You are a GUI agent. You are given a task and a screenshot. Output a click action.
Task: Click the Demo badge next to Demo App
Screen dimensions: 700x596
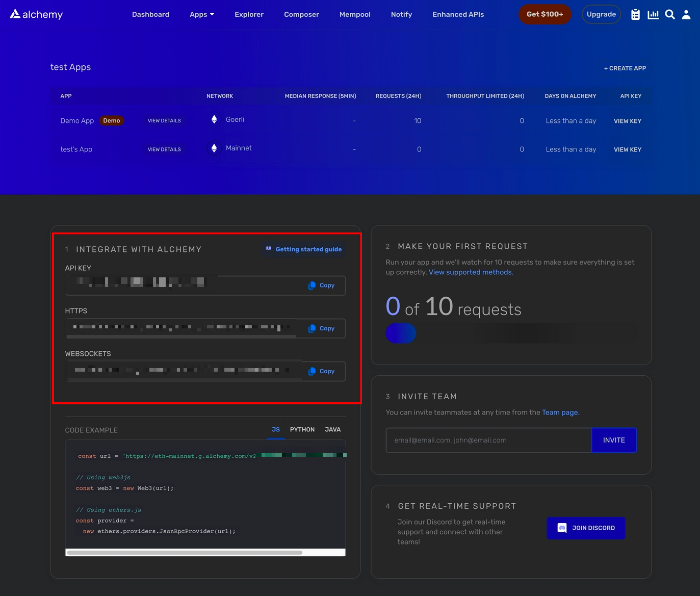pyautogui.click(x=112, y=121)
